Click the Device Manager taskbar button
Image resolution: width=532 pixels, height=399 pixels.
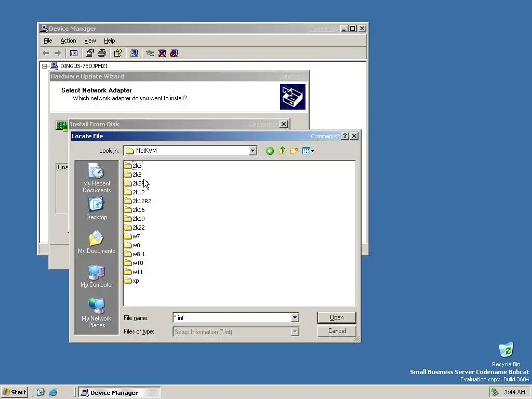[x=119, y=393]
